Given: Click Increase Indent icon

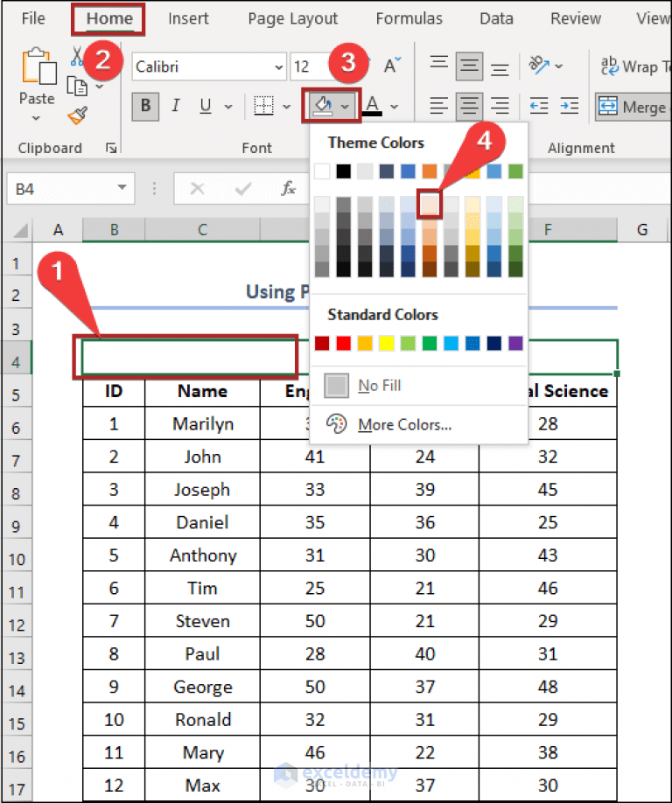Looking at the screenshot, I should (569, 106).
